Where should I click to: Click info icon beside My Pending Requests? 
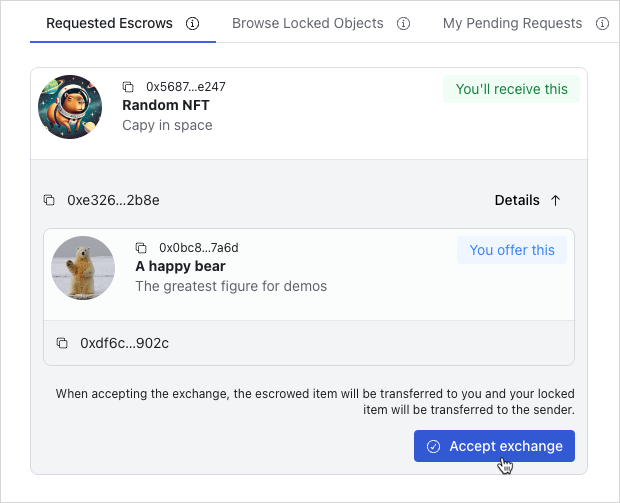coord(602,23)
